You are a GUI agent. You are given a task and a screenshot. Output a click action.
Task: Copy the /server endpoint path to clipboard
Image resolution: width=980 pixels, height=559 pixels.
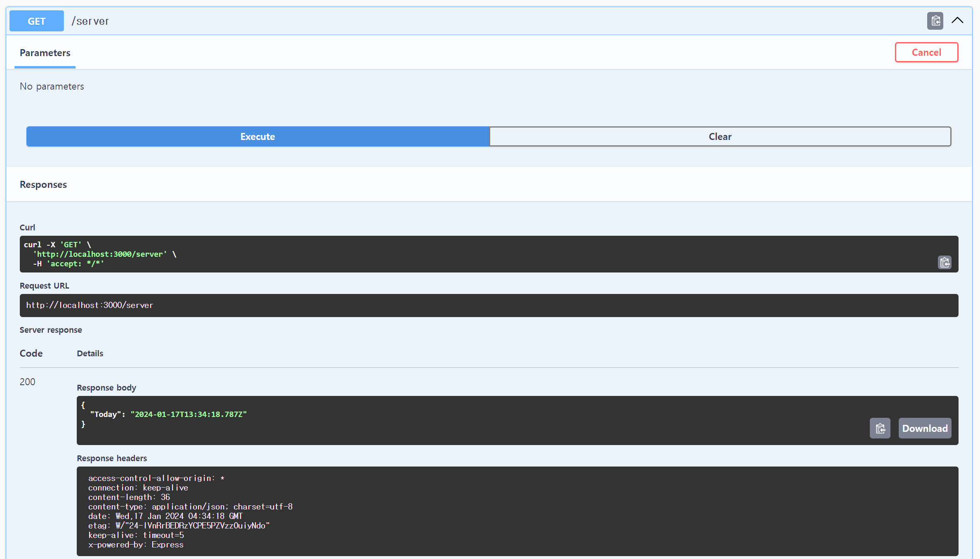click(935, 21)
